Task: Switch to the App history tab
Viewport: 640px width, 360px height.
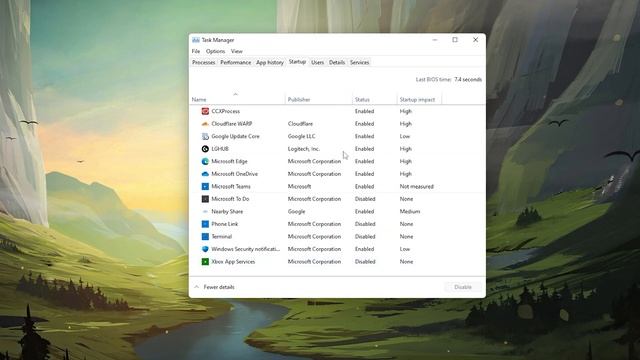Action: pos(270,62)
